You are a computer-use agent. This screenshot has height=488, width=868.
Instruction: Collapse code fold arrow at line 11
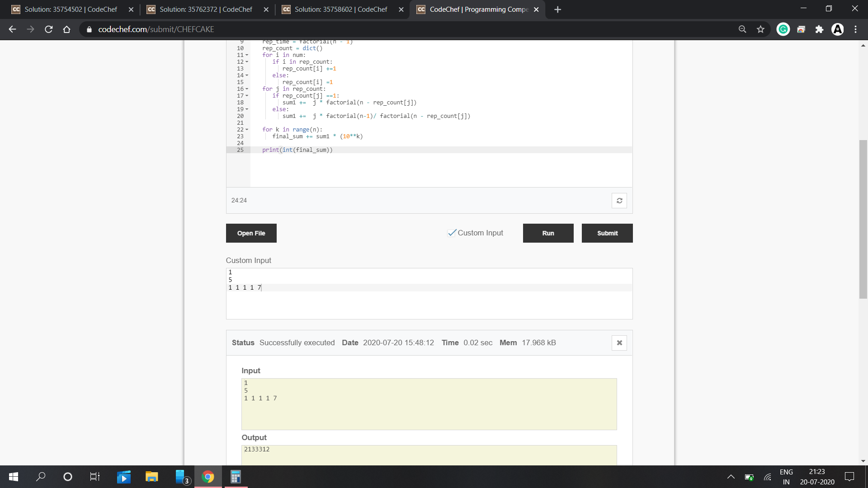[x=247, y=55]
